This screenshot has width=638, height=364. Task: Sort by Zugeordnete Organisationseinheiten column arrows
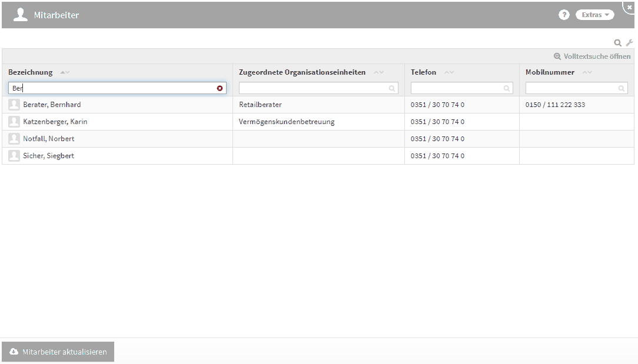(378, 72)
